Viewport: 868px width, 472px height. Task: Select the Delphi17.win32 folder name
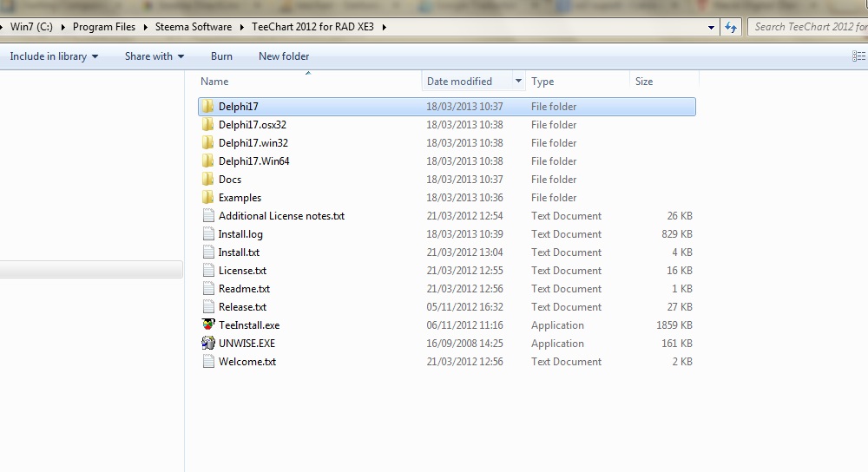click(x=253, y=143)
